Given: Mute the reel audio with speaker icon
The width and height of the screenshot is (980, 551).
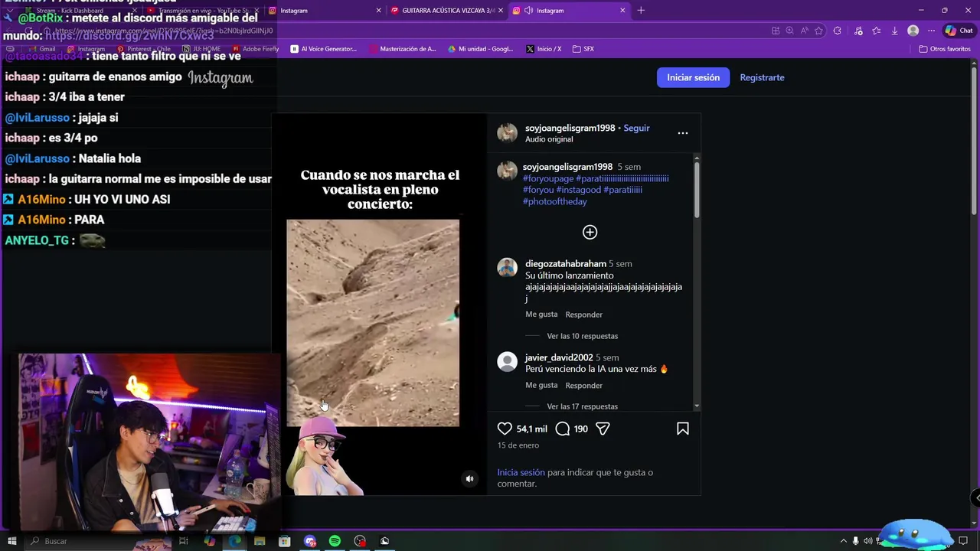Looking at the screenshot, I should pos(469,479).
